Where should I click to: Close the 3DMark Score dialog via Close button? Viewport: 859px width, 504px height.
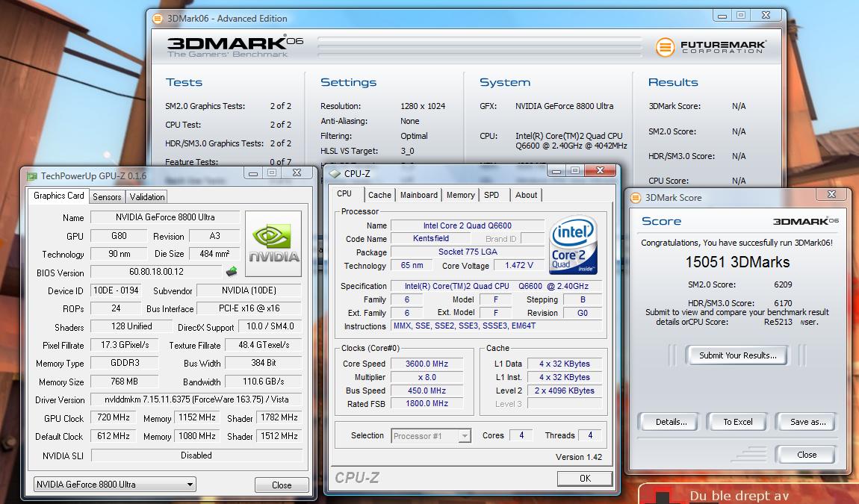(x=807, y=455)
